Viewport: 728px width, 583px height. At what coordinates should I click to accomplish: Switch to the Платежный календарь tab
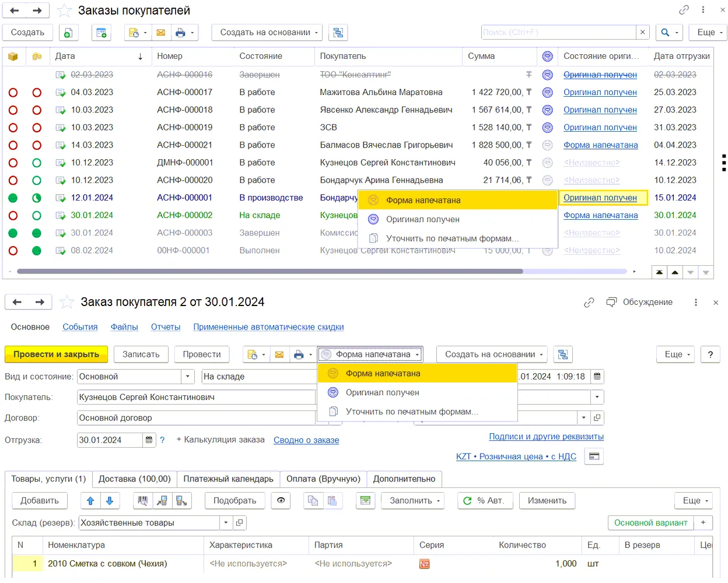click(x=229, y=479)
